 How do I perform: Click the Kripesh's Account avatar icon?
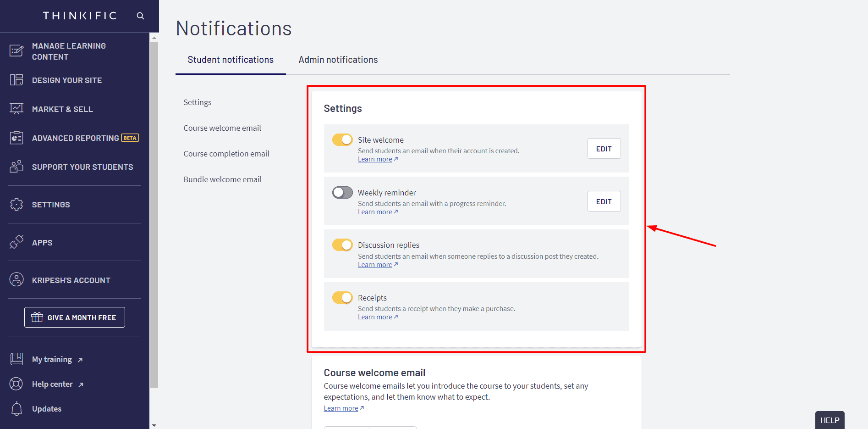pyautogui.click(x=16, y=279)
